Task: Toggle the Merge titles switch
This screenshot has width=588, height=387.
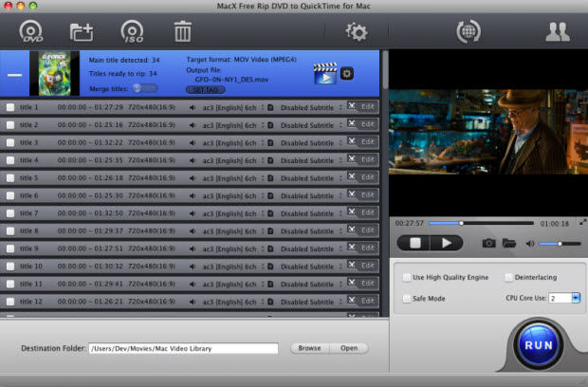Action: (x=145, y=88)
